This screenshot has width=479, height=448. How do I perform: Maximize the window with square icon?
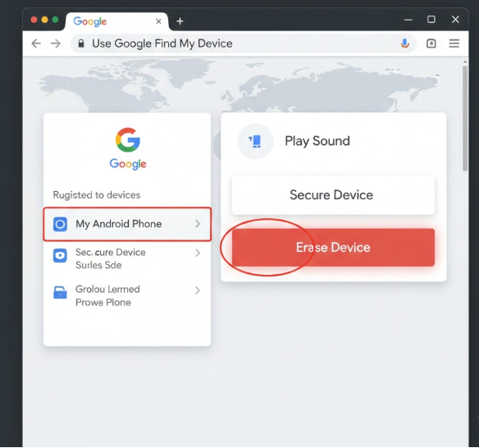(x=431, y=20)
